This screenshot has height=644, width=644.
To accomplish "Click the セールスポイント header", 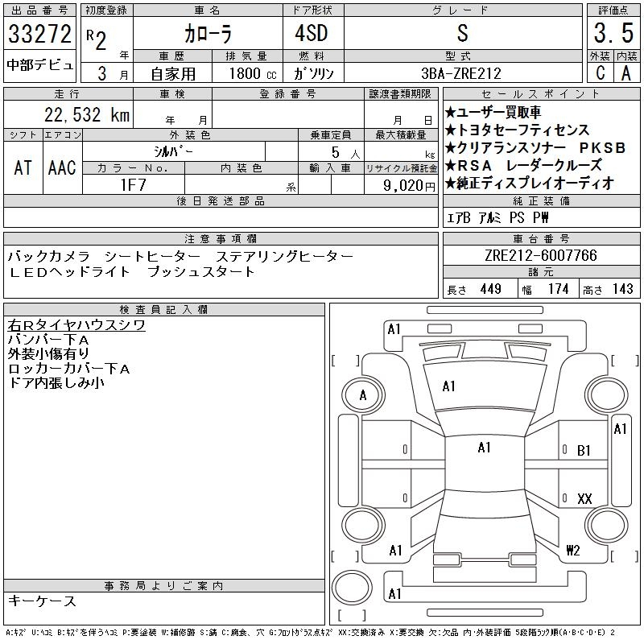I will 541,94.
